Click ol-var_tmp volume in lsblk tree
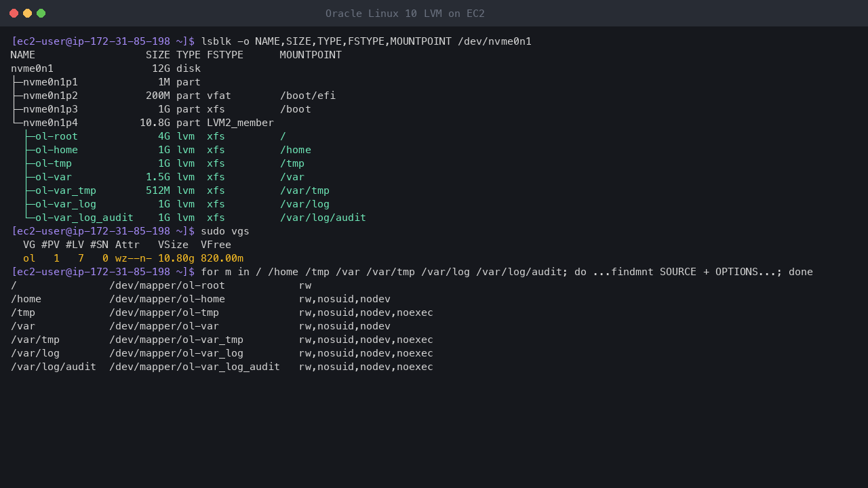Viewport: 868px width, 488px height. [x=66, y=190]
